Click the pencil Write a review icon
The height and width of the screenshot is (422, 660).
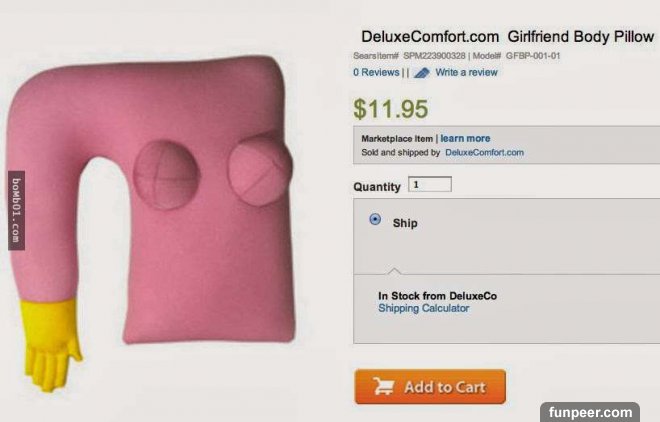(x=421, y=73)
